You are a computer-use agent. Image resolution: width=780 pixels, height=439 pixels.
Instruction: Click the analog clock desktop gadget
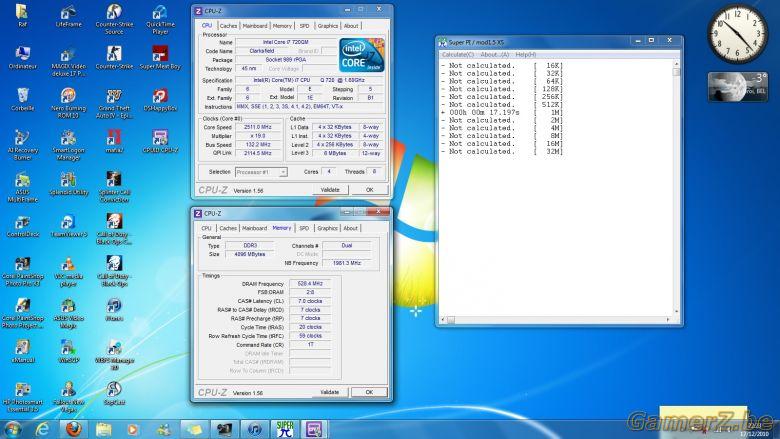737,34
